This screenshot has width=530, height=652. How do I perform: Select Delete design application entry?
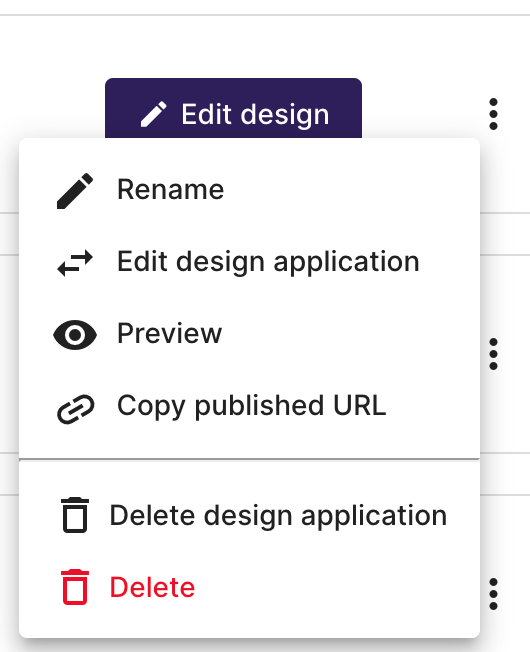[249, 516]
